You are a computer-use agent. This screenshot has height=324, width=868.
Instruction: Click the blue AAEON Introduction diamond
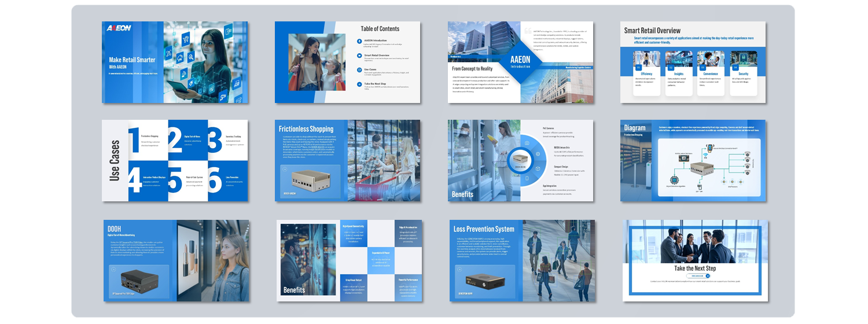(x=520, y=62)
